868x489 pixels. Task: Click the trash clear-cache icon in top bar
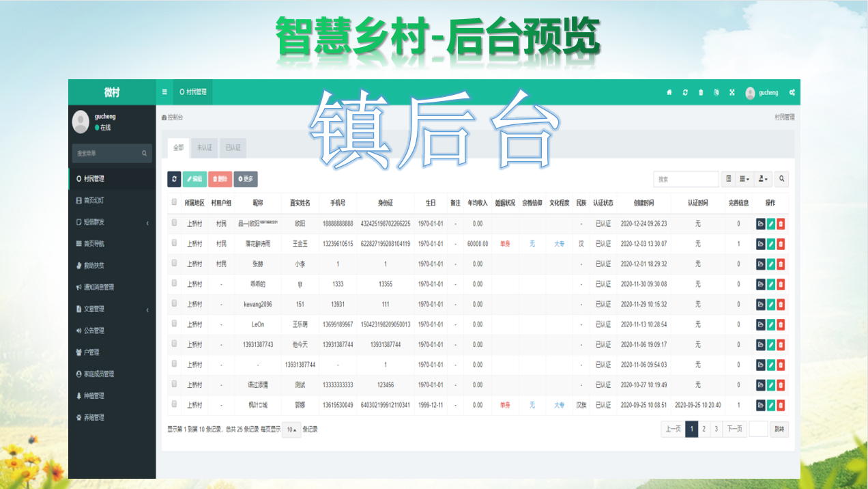[x=701, y=92]
